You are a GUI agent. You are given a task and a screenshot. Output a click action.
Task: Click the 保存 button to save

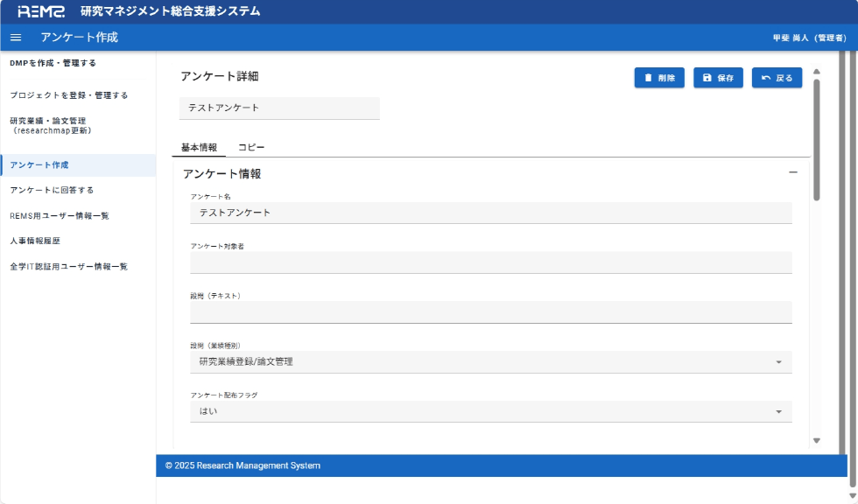[x=718, y=77]
